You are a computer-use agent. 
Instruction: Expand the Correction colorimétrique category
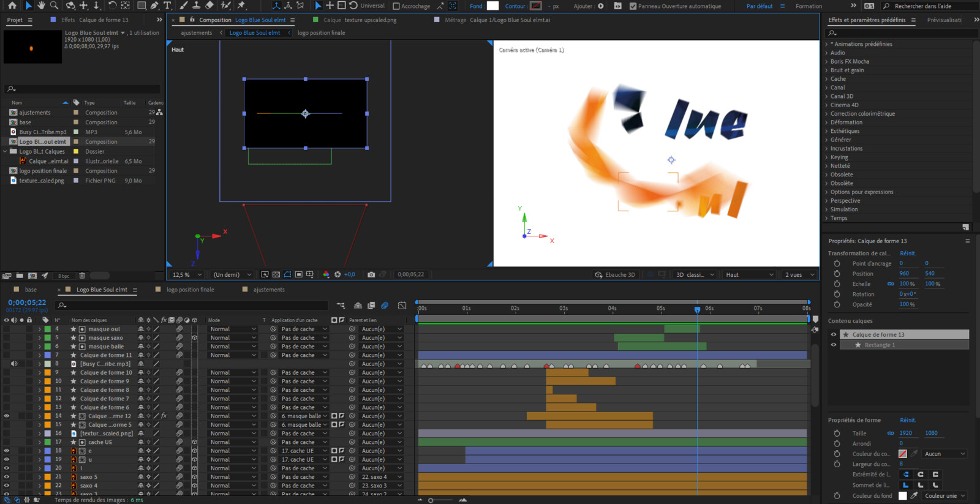click(x=826, y=113)
